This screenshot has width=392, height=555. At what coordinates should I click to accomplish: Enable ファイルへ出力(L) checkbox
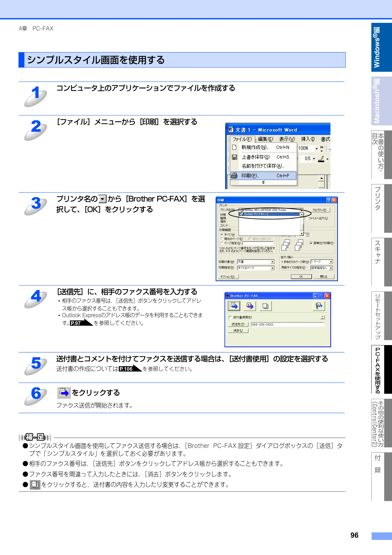(x=306, y=218)
